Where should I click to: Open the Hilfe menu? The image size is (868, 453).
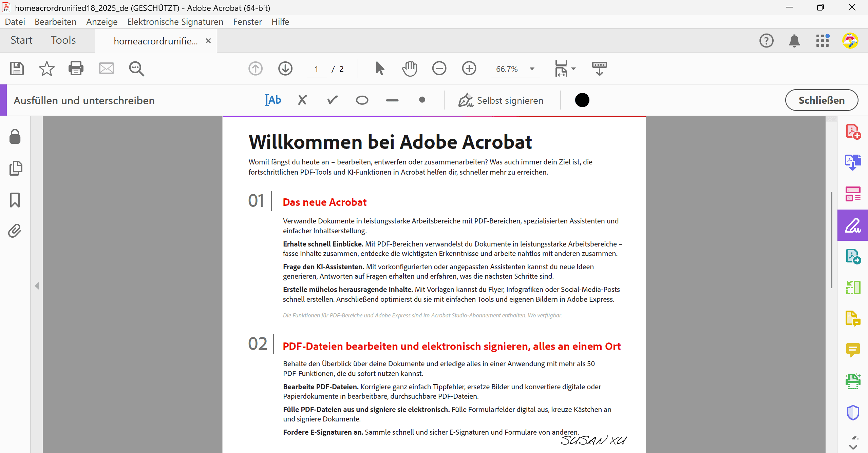(x=280, y=22)
